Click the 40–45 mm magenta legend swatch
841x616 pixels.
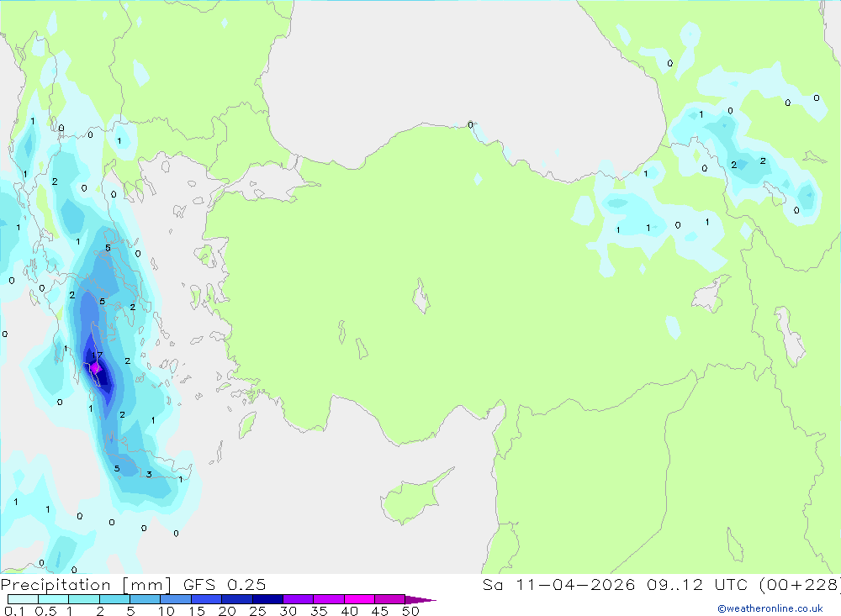pos(359,599)
